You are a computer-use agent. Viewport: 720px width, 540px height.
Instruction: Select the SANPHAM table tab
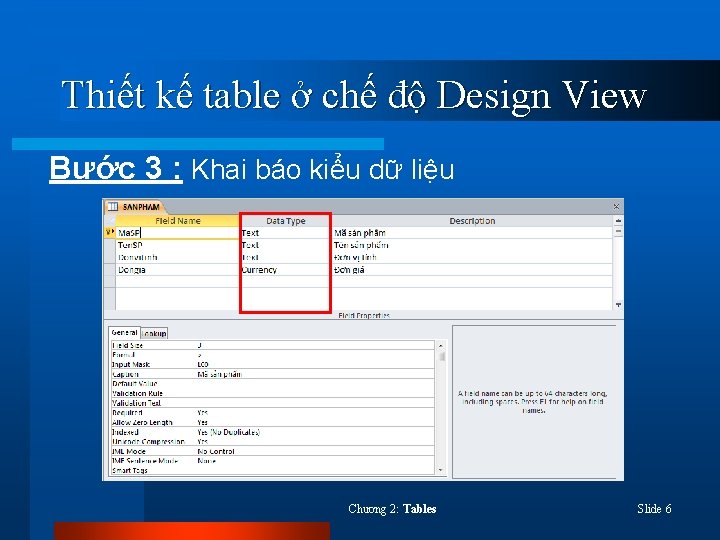[x=135, y=207]
